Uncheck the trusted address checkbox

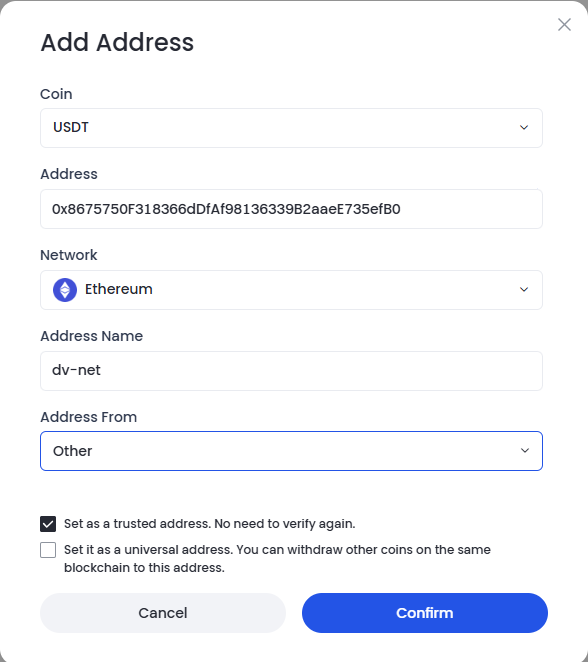pyautogui.click(x=48, y=524)
